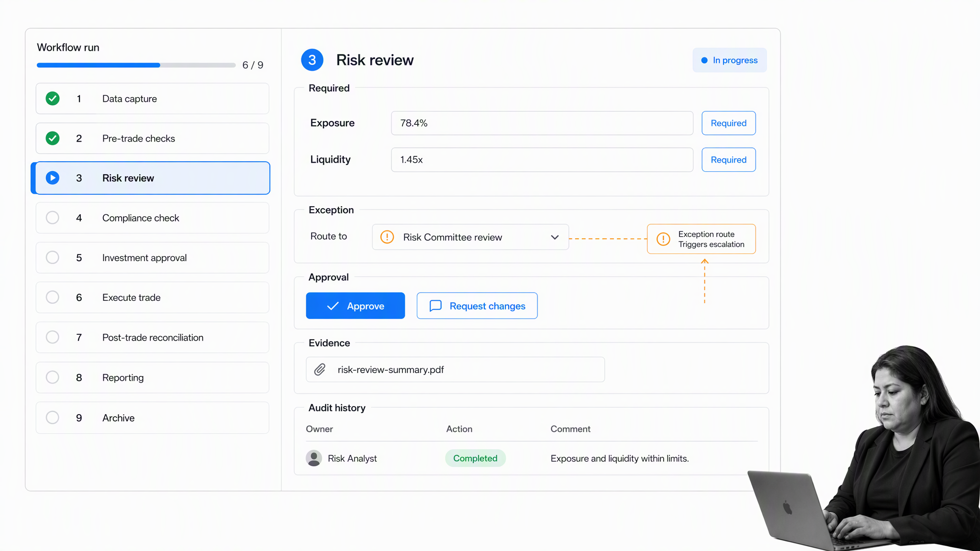
Task: Click the Comment column header
Action: click(x=570, y=429)
